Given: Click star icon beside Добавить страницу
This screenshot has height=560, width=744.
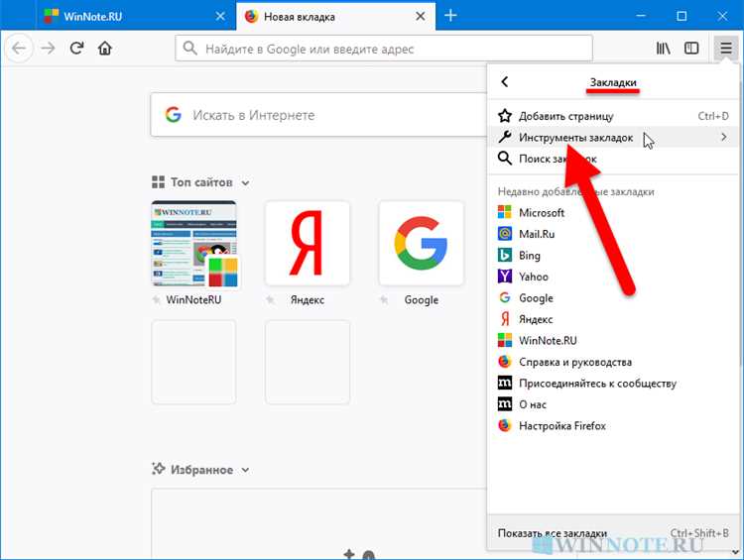Looking at the screenshot, I should point(505,116).
